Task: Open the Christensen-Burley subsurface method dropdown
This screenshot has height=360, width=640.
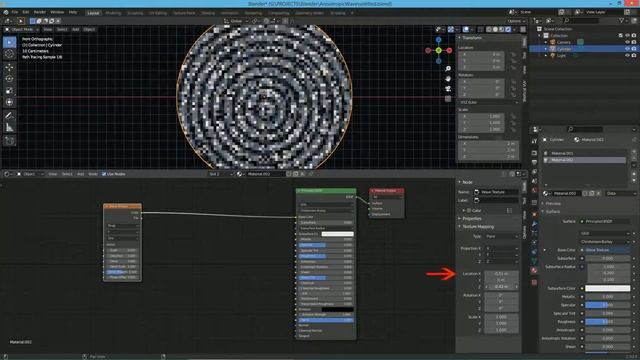Action: (x=605, y=242)
